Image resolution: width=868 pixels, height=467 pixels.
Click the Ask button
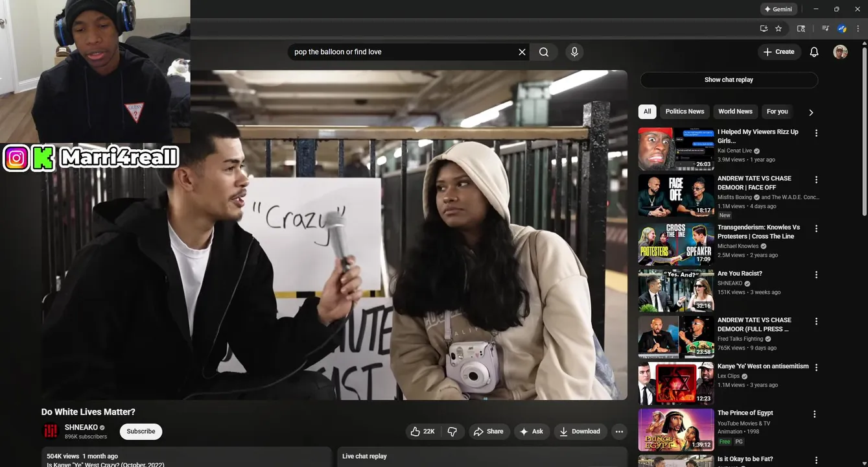coord(532,431)
